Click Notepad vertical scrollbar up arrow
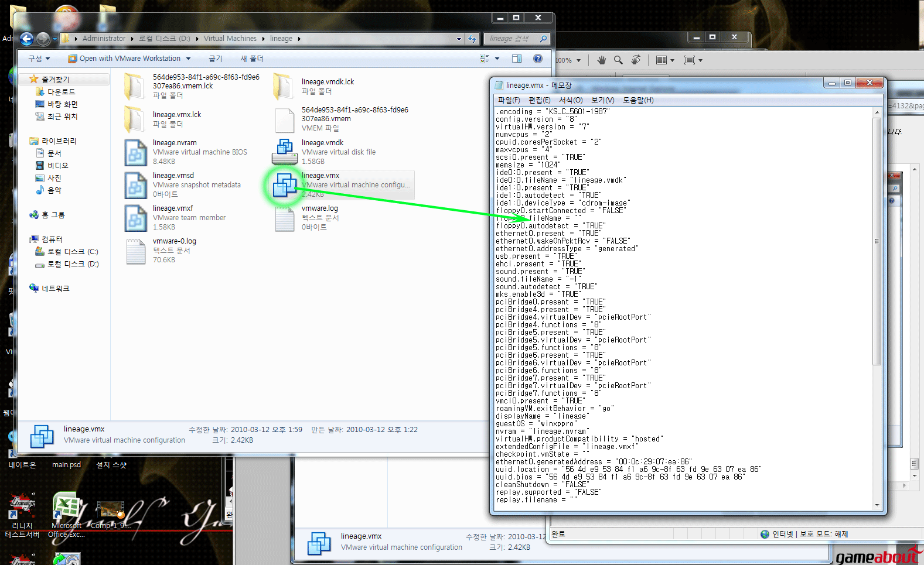The height and width of the screenshot is (565, 924). pos(877,112)
